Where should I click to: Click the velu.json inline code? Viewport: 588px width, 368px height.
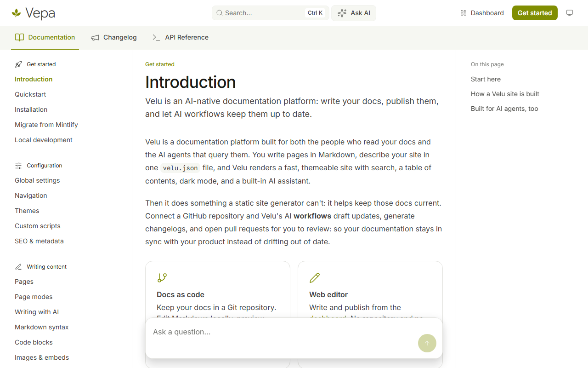pyautogui.click(x=180, y=168)
